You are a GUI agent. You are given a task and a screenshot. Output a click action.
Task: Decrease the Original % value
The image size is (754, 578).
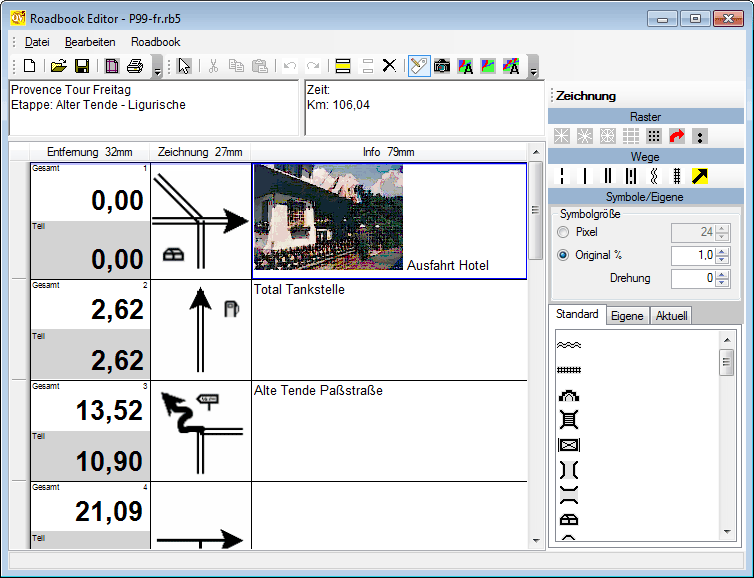722,260
